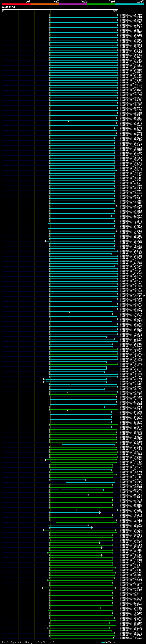Select hit label UniRef100_Q4RLI1

(131, 369)
